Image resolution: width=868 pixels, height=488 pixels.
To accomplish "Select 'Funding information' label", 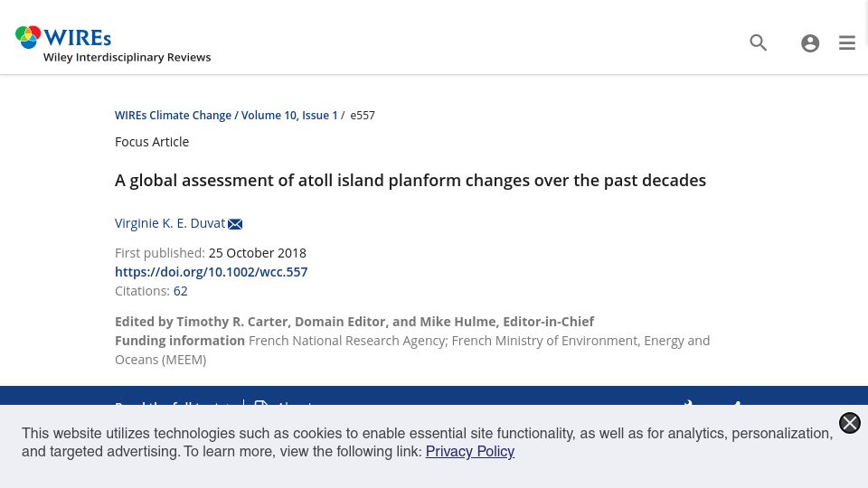I will point(180,341).
